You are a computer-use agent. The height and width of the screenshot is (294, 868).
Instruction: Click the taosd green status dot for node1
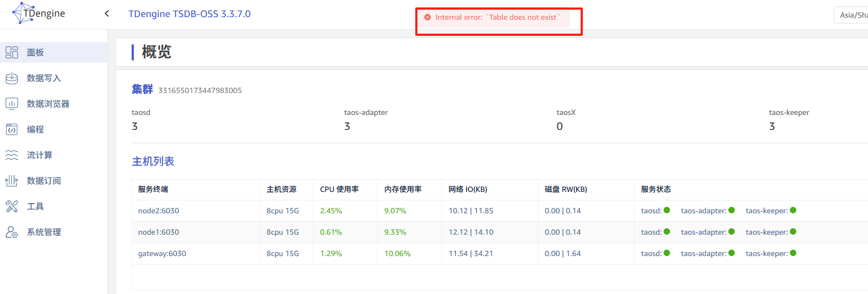tap(667, 231)
